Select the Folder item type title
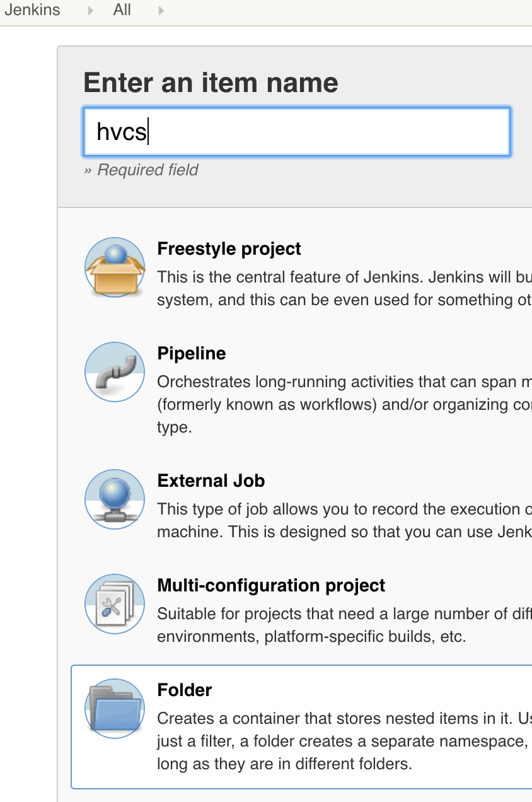The height and width of the screenshot is (802, 532). click(185, 690)
